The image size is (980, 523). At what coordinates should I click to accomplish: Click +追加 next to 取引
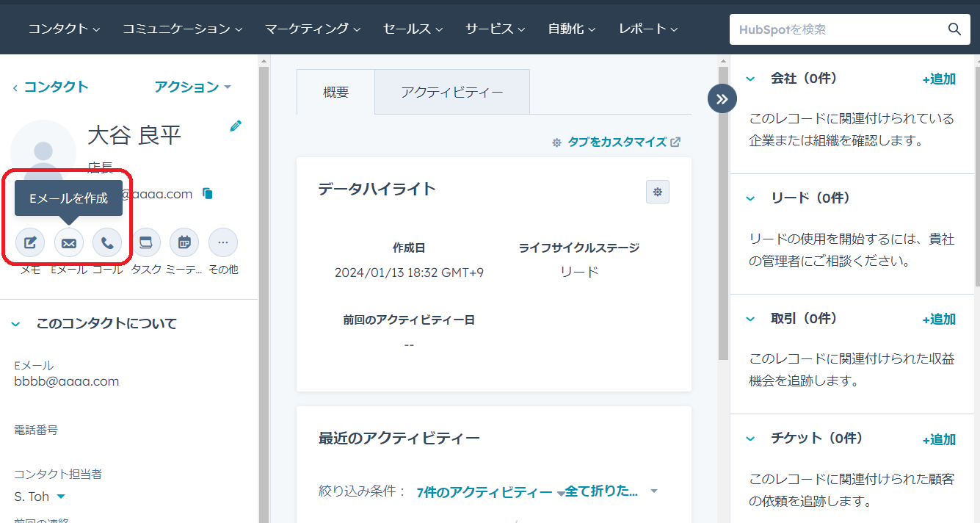pyautogui.click(x=939, y=319)
